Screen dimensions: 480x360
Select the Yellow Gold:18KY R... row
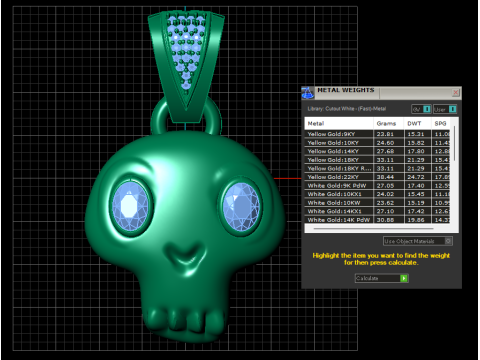377,169
